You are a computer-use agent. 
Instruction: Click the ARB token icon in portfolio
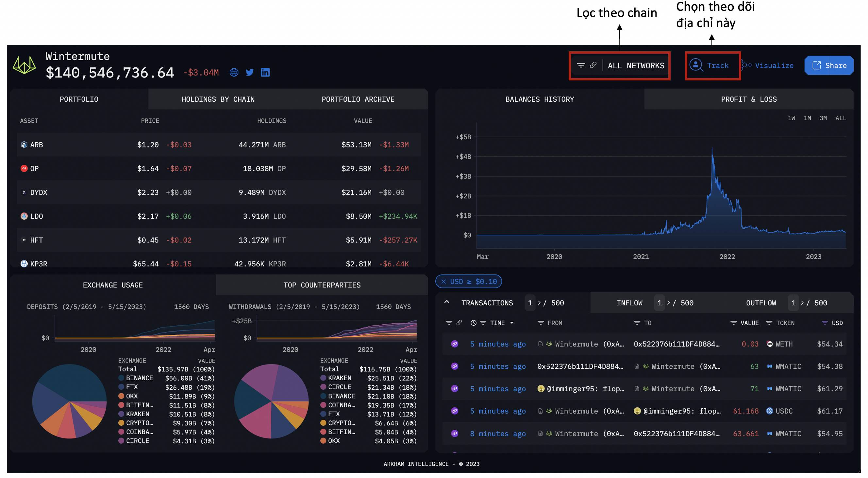(x=24, y=145)
